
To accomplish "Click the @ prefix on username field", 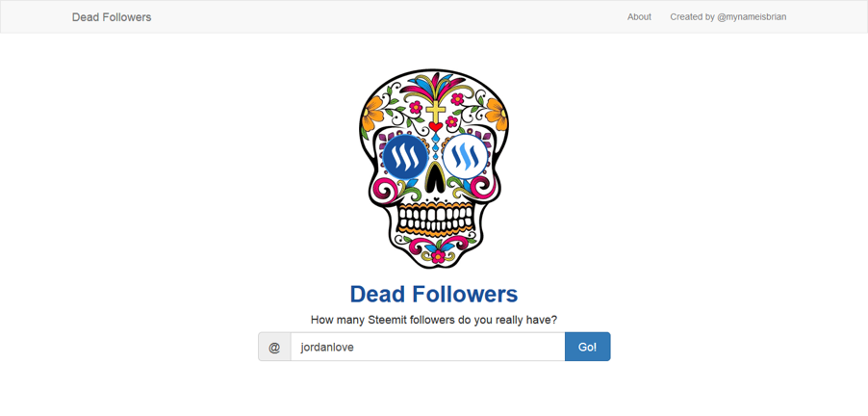I will tap(274, 347).
